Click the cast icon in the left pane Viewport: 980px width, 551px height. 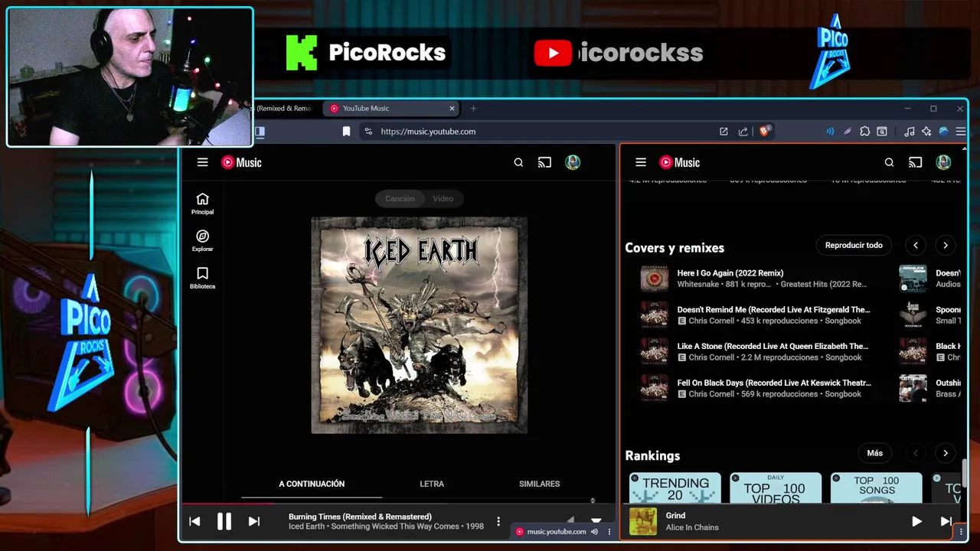pos(544,162)
